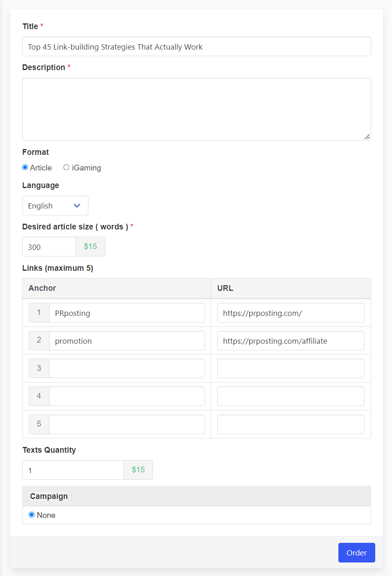Open the English language dropdown
The image size is (392, 576).
55,206
